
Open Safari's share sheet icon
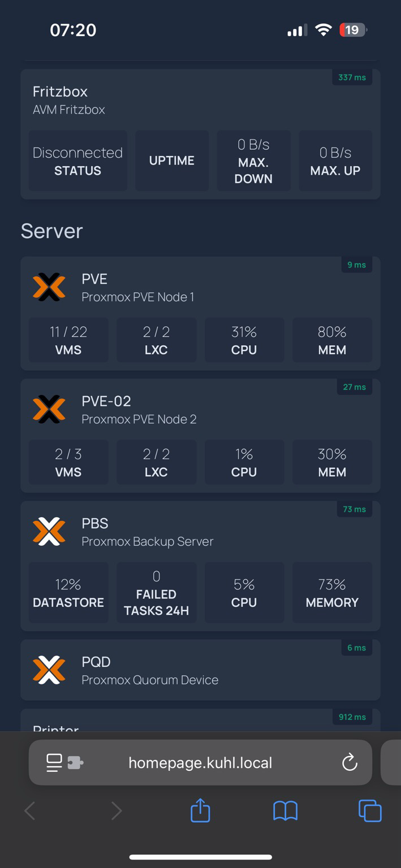point(200,811)
